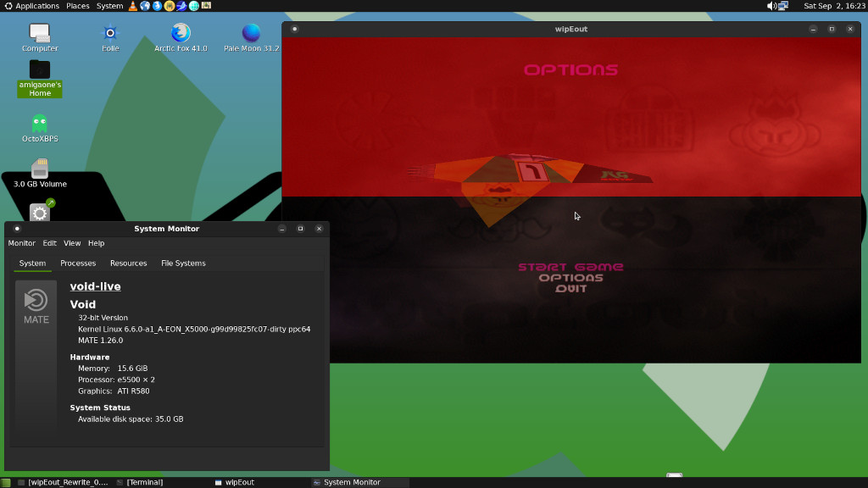The height and width of the screenshot is (488, 868).
Task: Click the MATE logo in System Monitor
Action: 36,307
